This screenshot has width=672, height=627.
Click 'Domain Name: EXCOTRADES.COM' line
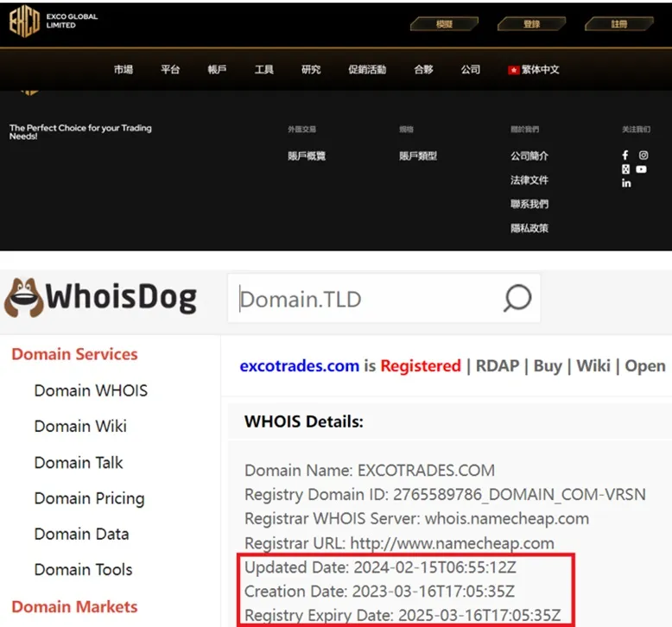coord(370,470)
